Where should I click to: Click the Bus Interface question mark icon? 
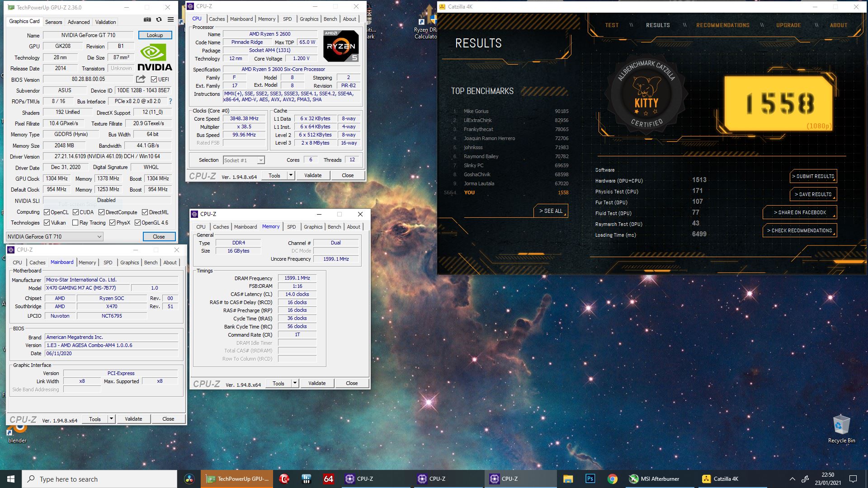click(170, 101)
